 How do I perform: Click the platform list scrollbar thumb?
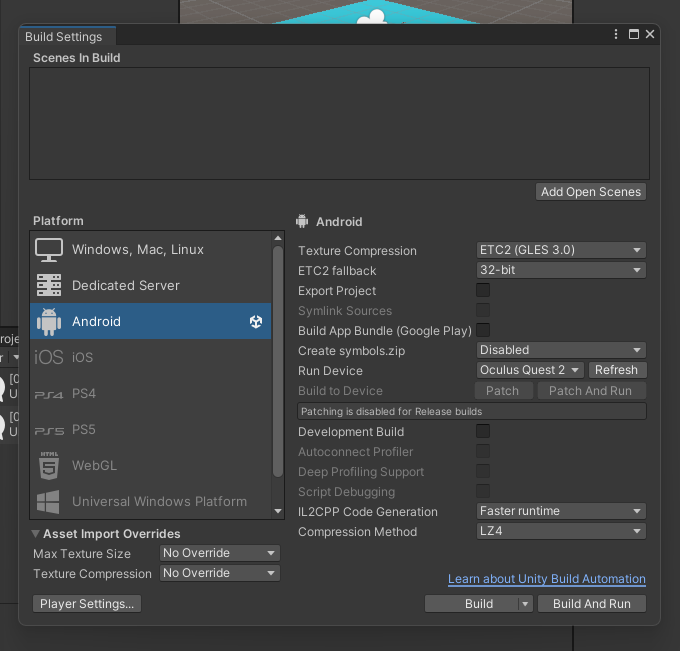click(278, 361)
